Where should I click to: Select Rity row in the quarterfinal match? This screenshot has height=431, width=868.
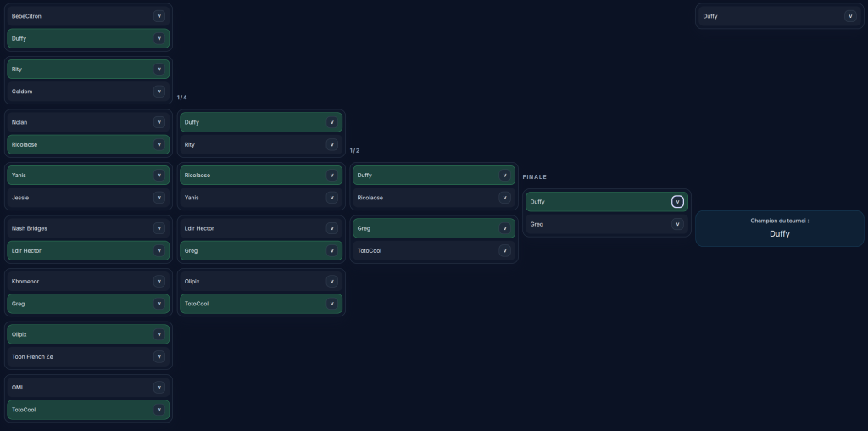pos(261,144)
